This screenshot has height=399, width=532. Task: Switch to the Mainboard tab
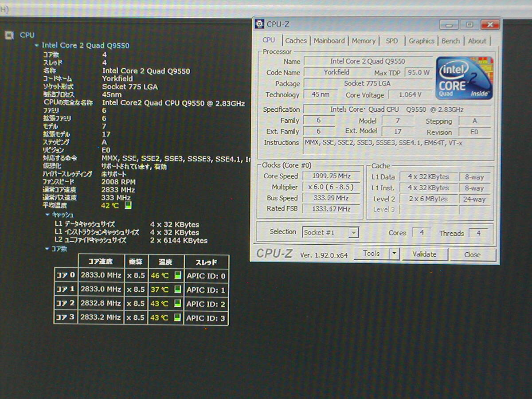coord(329,41)
